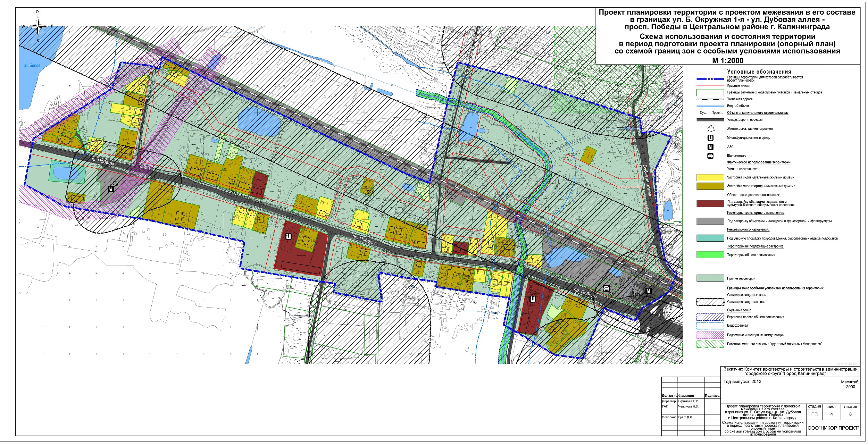Click the оз. Белое lake label
This screenshot has height=445, width=868.
32,66
